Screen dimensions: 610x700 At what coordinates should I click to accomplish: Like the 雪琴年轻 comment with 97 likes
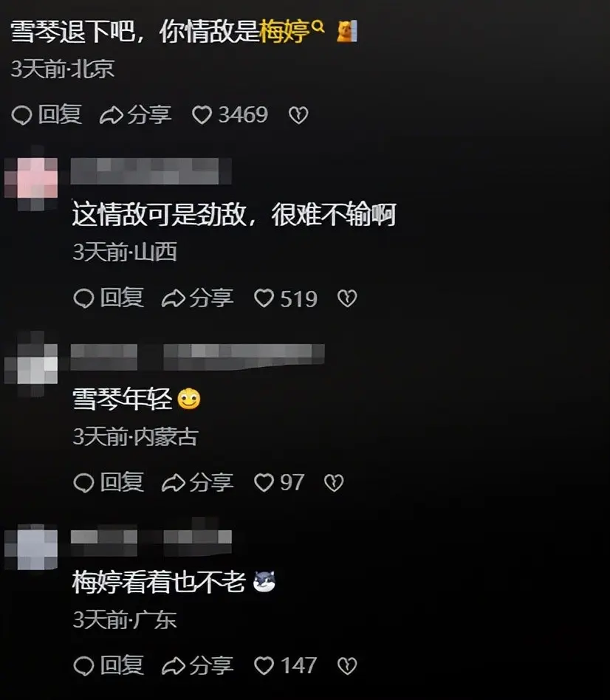tap(279, 483)
